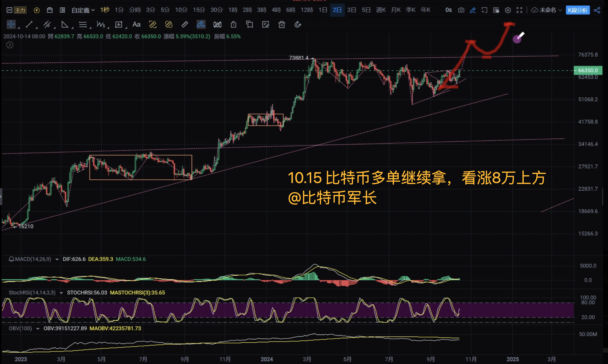Image resolution: width=608 pixels, height=364 pixels.
Task: Select the 年K timeframe
Action: (425, 10)
